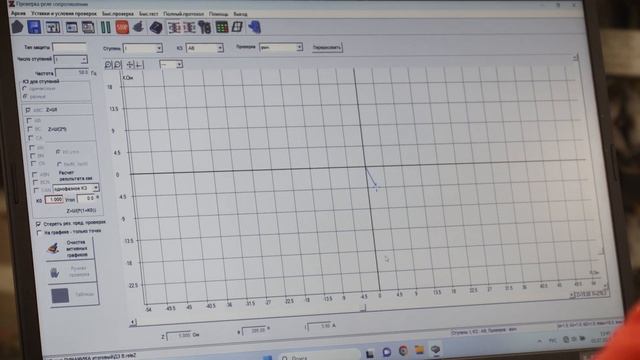Click the gray pointing-hand toolbar icon
This screenshot has width=640, height=360.
tap(138, 27)
